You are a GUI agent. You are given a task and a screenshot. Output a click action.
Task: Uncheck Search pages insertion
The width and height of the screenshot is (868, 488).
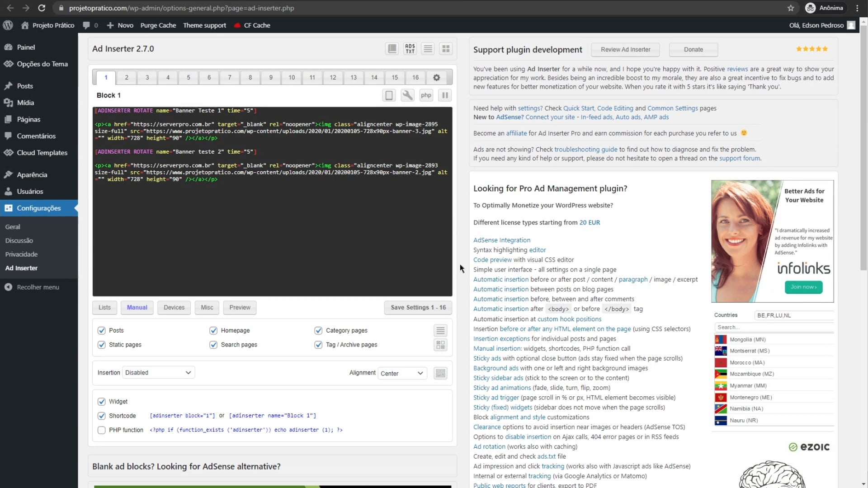coord(213,345)
